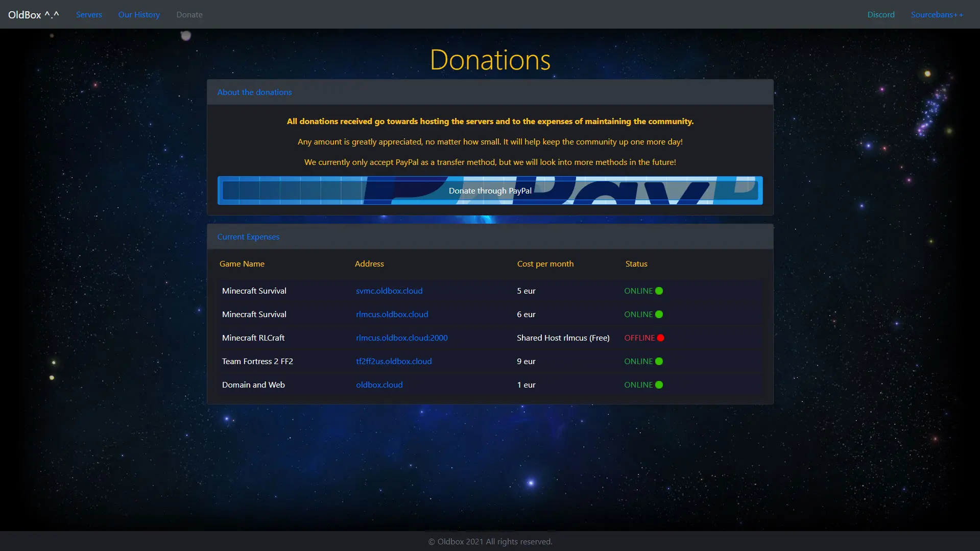The height and width of the screenshot is (551, 980).
Task: Select the Donate nav item
Action: tap(189, 15)
